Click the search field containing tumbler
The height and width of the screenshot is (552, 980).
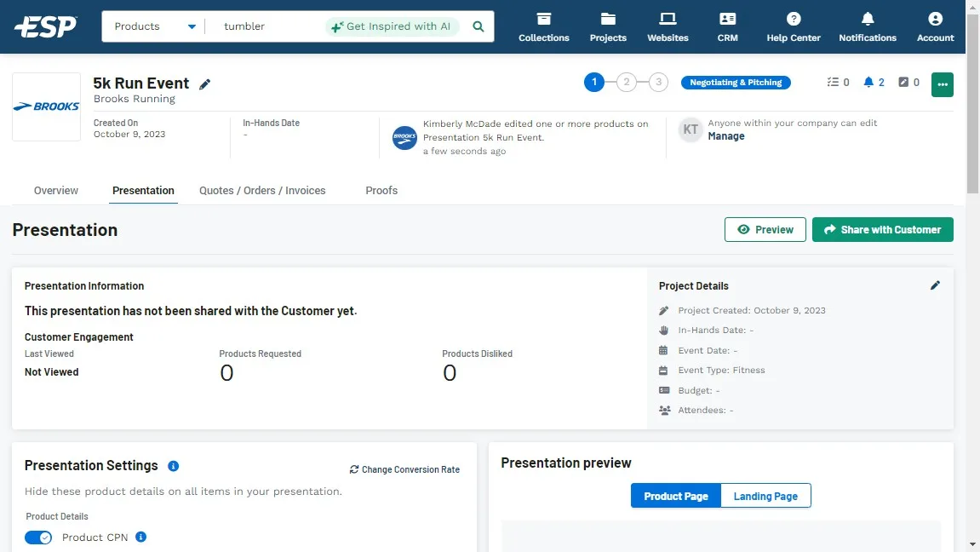[266, 26]
